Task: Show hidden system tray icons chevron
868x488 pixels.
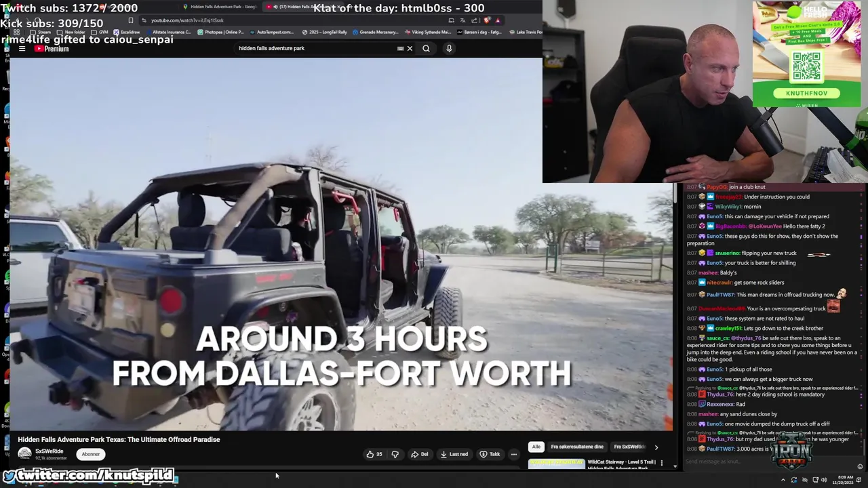Action: (783, 480)
